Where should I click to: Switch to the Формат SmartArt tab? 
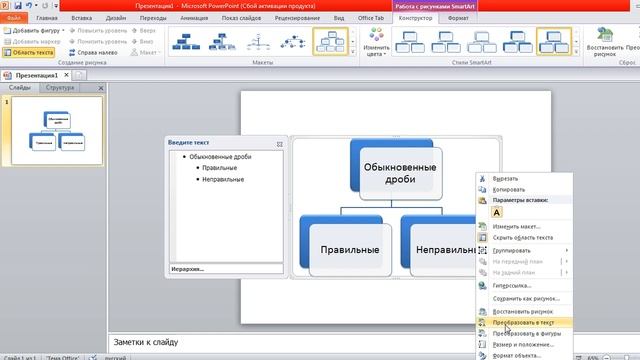458,18
